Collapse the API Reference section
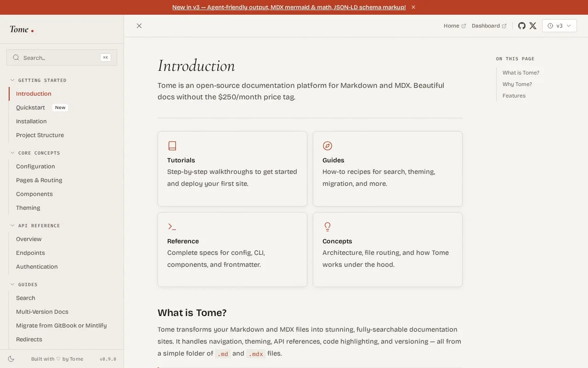Image resolution: width=588 pixels, height=368 pixels. (x=35, y=225)
